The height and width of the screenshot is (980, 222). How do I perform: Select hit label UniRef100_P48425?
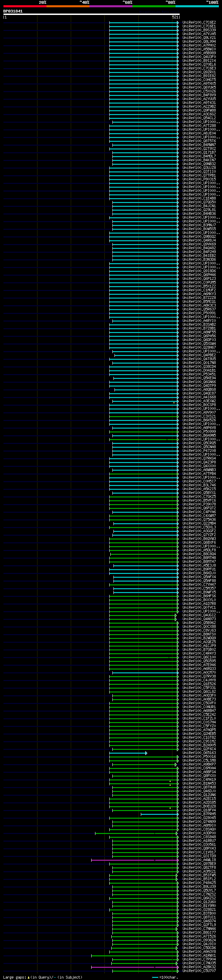(x=199, y=883)
